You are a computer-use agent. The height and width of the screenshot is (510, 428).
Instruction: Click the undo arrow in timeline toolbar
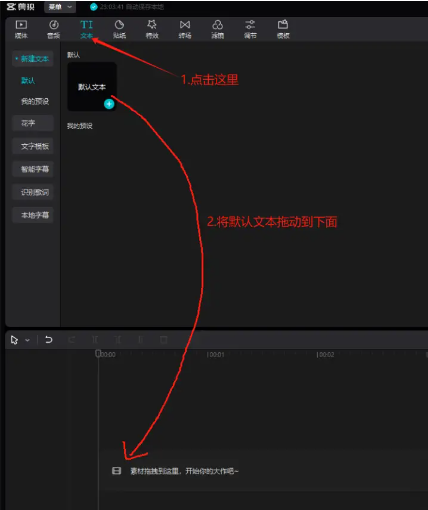click(49, 340)
